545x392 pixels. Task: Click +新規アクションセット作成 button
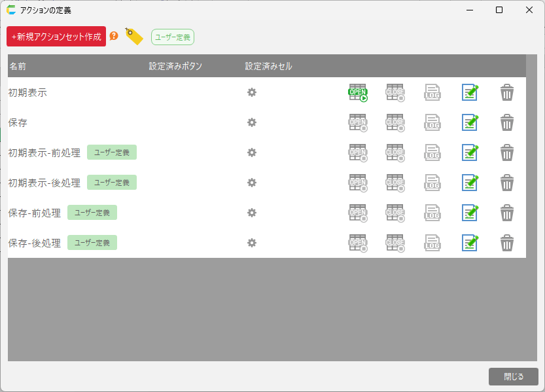(x=56, y=37)
